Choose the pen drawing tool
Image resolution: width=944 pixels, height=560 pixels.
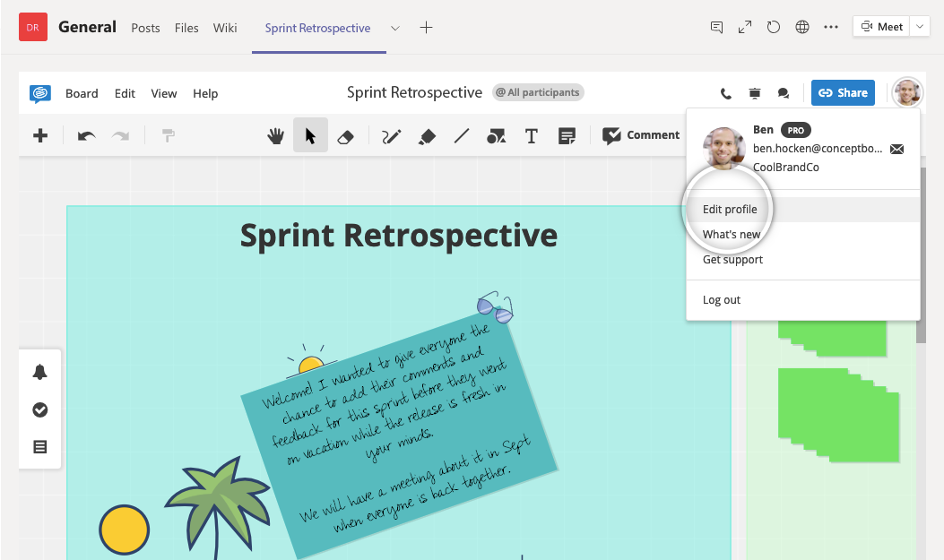(x=392, y=136)
